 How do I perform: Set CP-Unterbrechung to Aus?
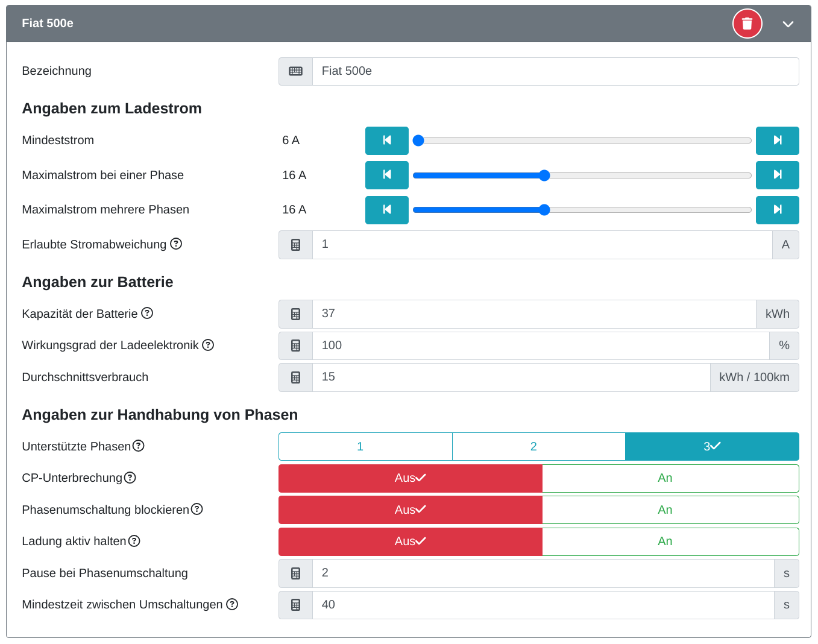(411, 478)
